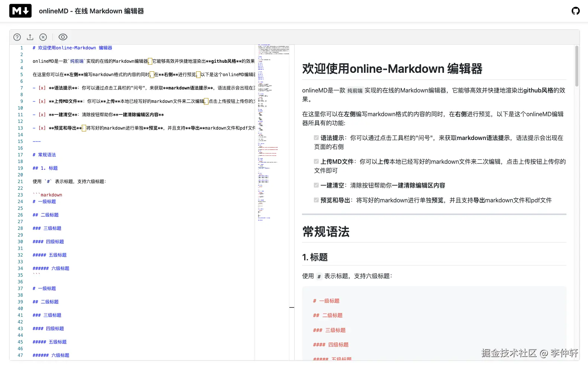Click '##### 五级标题' on editor line 45
The image size is (588, 368).
(50, 342)
